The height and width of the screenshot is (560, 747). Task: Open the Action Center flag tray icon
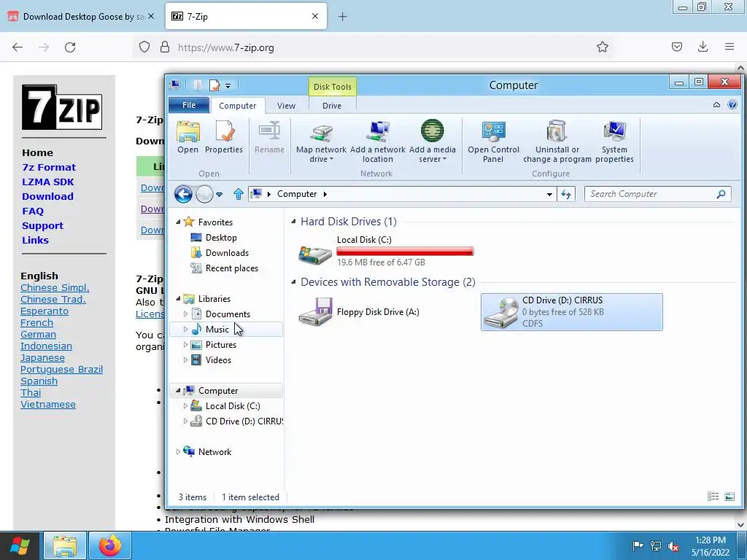click(638, 546)
